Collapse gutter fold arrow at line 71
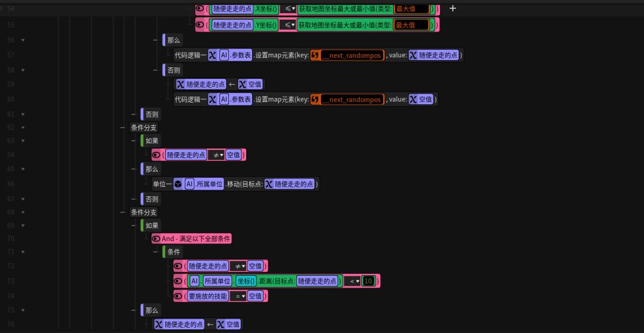The width and height of the screenshot is (644, 333). [x=23, y=252]
